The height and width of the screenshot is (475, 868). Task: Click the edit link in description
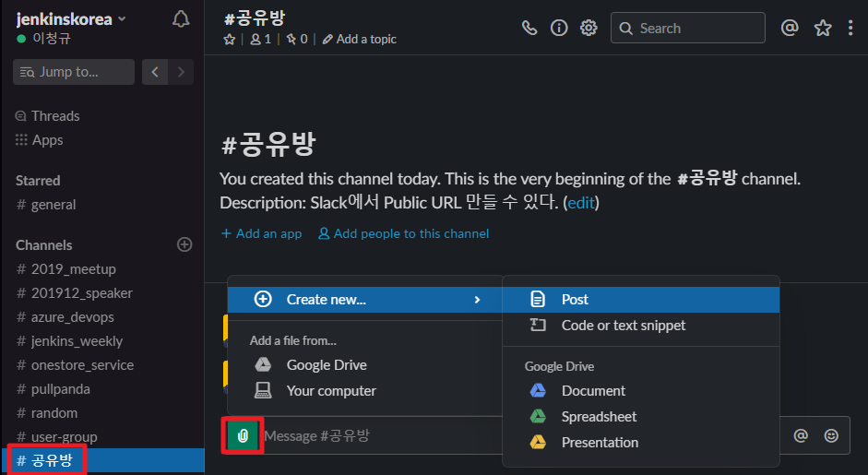pyautogui.click(x=581, y=203)
